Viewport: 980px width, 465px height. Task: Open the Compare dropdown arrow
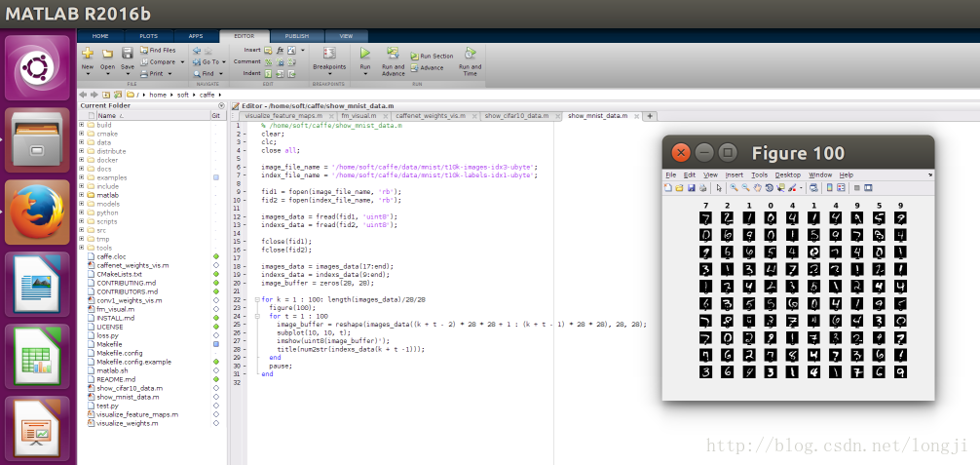[182, 62]
